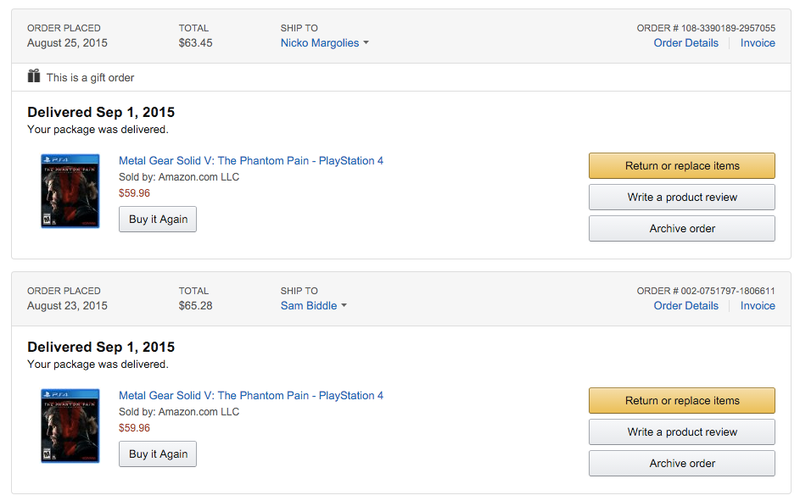Open second Metal Gear Solid V product link

(251, 395)
